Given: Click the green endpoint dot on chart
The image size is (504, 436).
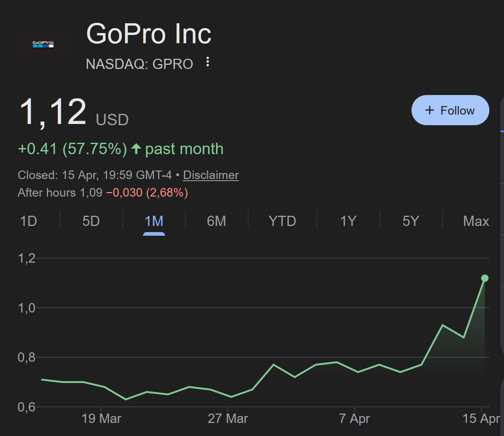Looking at the screenshot, I should [x=484, y=278].
